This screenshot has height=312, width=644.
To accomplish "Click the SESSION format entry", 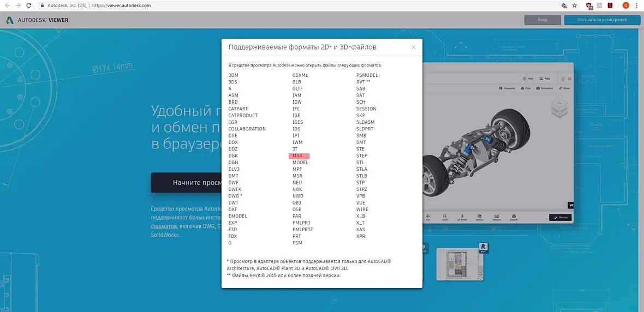I will pos(366,109).
